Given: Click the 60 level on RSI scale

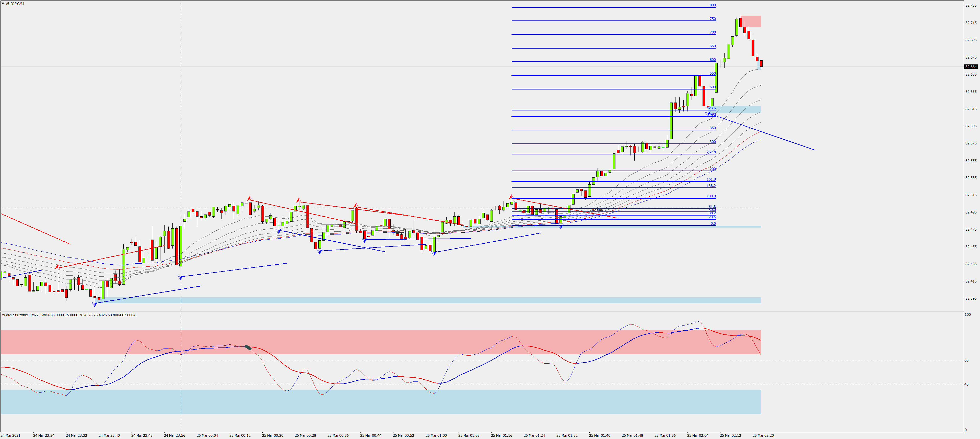Looking at the screenshot, I should pyautogui.click(x=966, y=360).
